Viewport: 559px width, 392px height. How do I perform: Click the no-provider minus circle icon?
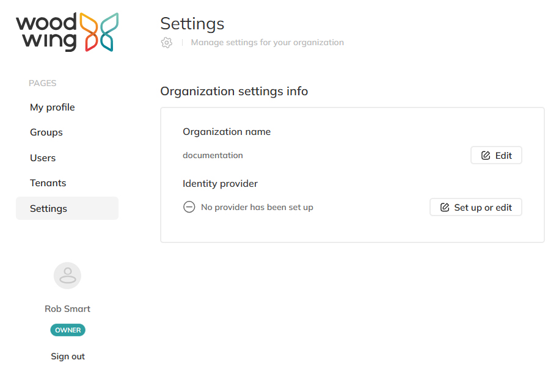(x=189, y=207)
